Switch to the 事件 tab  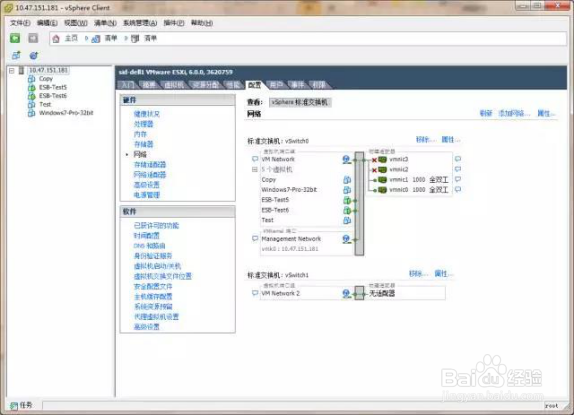coord(297,85)
